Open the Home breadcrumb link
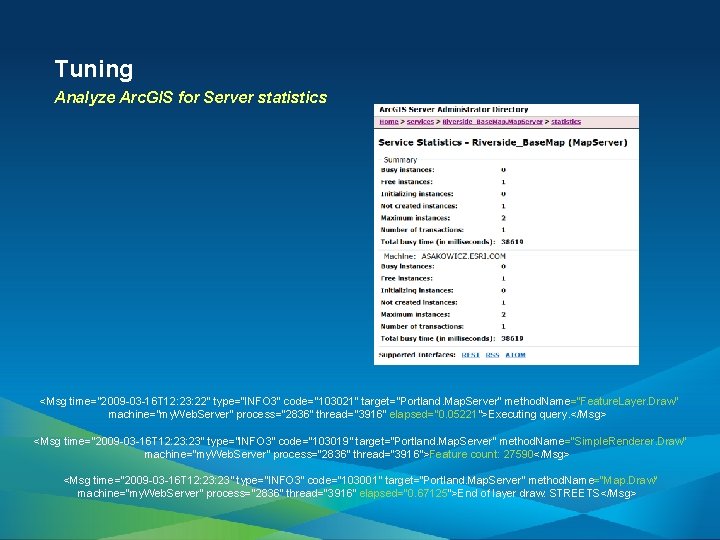 click(388, 122)
